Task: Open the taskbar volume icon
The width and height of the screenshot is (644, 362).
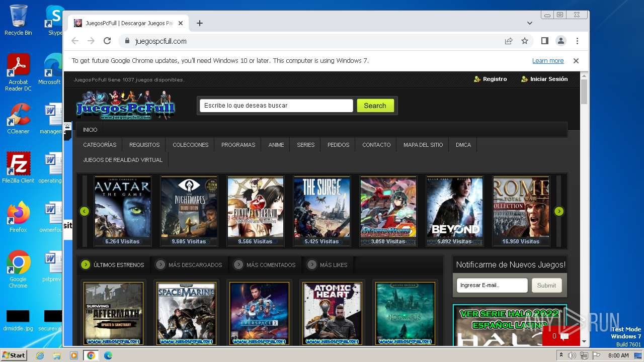Action: point(572,355)
